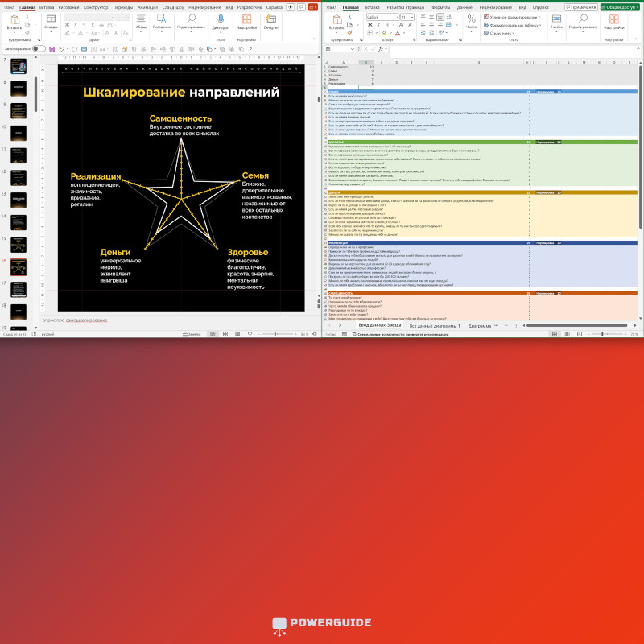644x644 pixels.
Task: Open Данные tab in Excel
Action: (464, 7)
